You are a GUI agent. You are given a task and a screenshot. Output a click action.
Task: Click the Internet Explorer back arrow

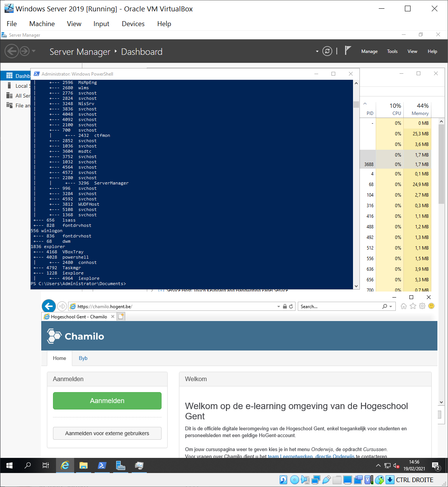pyautogui.click(x=49, y=306)
